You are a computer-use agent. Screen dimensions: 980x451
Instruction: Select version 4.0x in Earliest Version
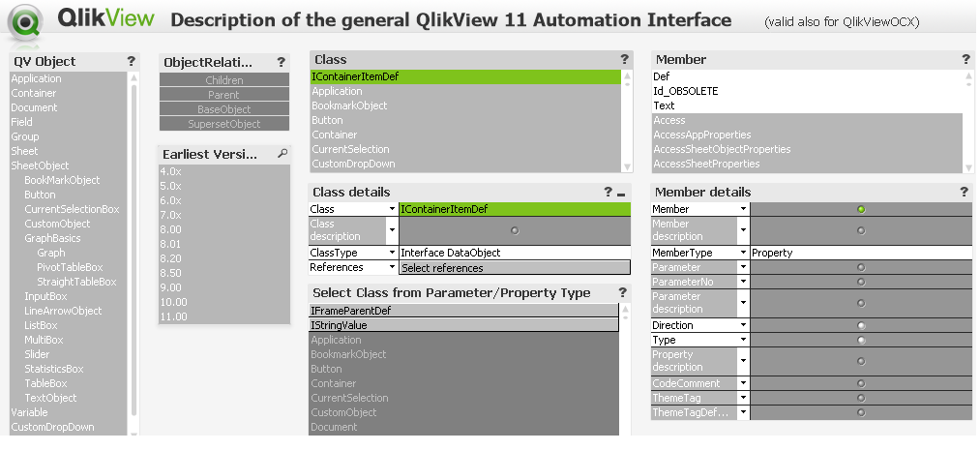[224, 170]
